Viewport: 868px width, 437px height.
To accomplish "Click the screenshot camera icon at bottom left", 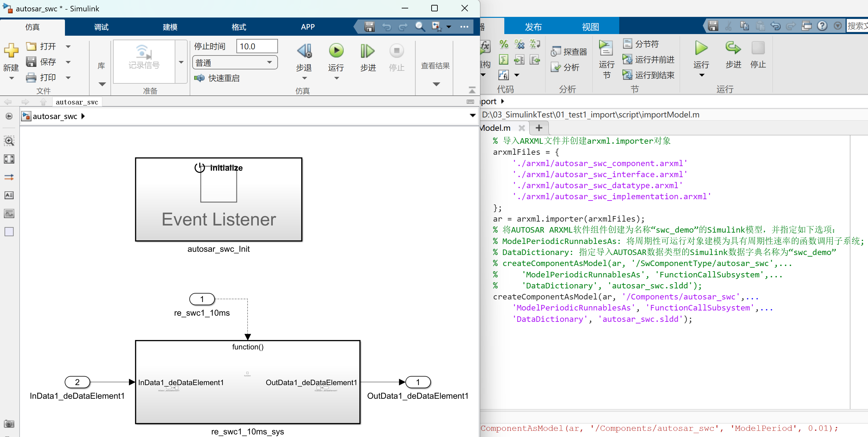I will [9, 423].
